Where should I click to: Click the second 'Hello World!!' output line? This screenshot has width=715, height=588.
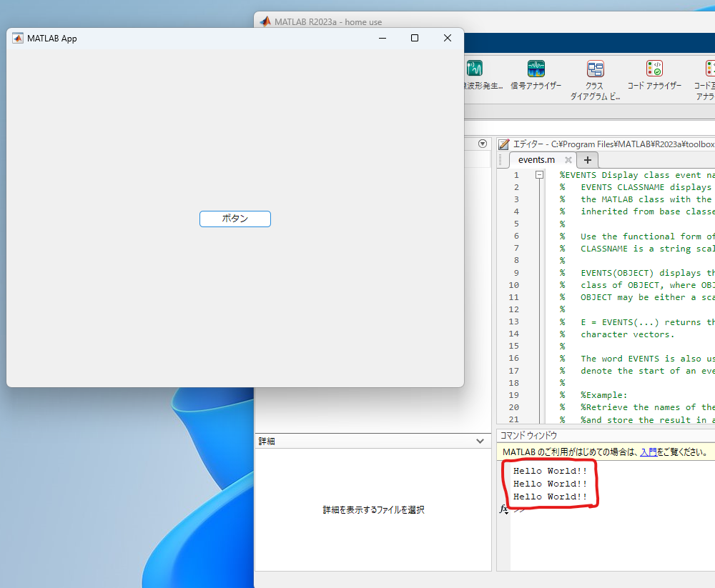[x=550, y=484]
